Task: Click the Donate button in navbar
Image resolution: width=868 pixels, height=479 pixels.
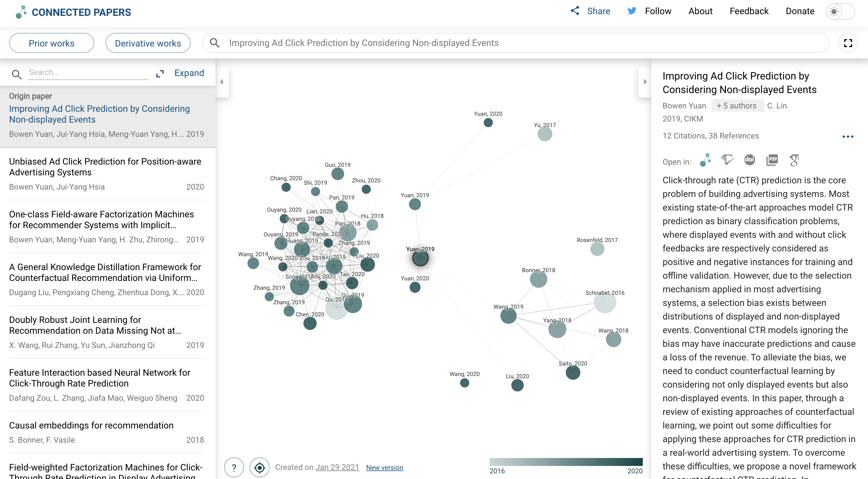Action: (x=800, y=11)
